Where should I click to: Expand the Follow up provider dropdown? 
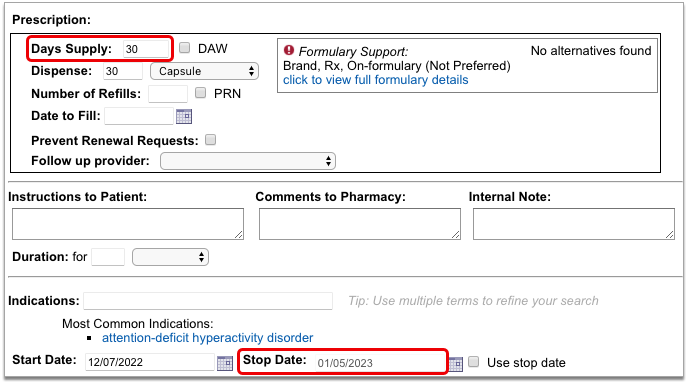click(x=248, y=161)
